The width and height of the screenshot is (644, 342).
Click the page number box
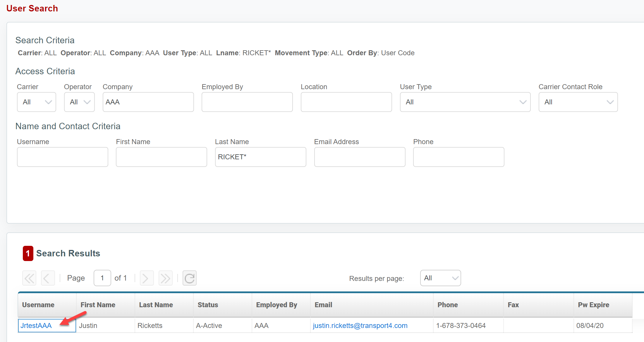pyautogui.click(x=102, y=278)
